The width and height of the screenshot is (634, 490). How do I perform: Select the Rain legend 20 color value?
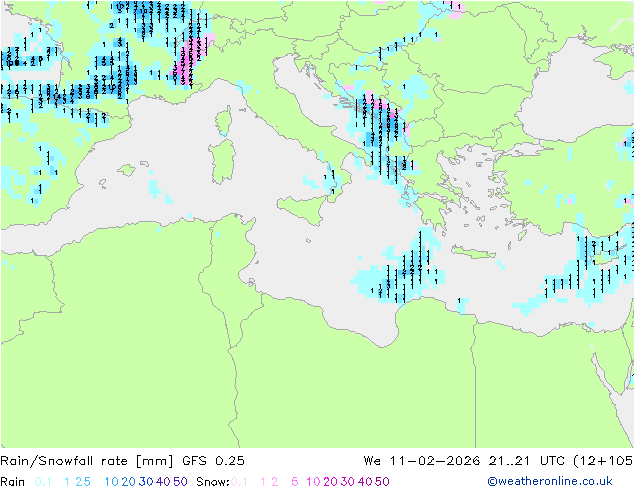click(128, 482)
